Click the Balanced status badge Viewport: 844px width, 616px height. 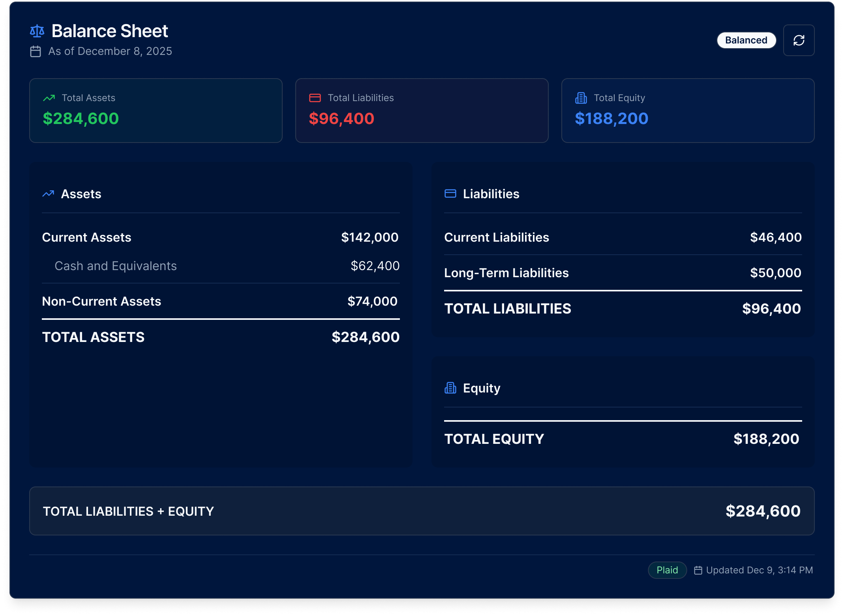tap(746, 40)
